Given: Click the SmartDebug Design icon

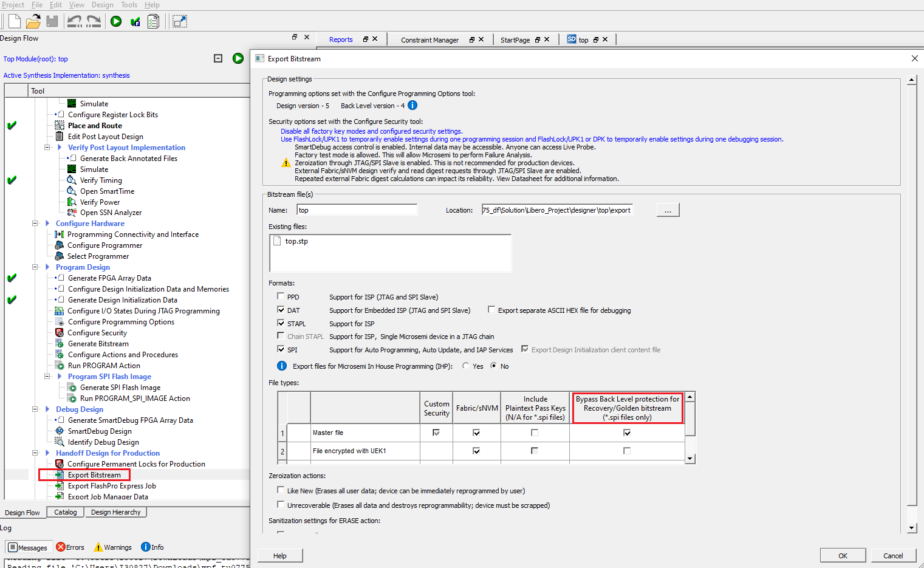Looking at the screenshot, I should pos(60,431).
